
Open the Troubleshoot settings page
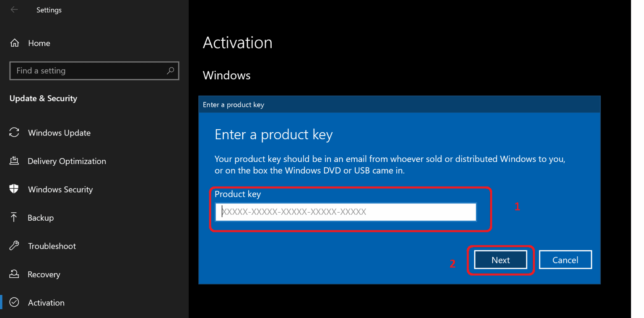(x=52, y=246)
